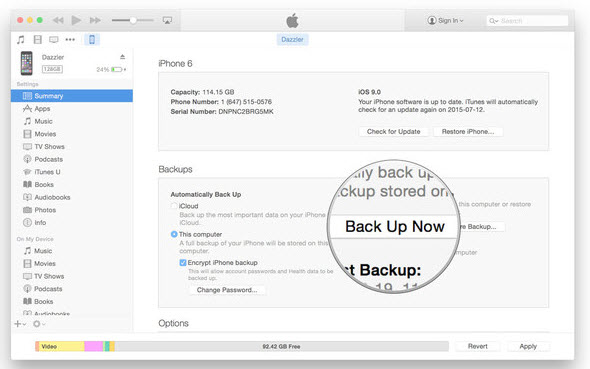Click the Capacity 114.15 GB text
Viewport: 590px width, 369px height.
point(202,92)
